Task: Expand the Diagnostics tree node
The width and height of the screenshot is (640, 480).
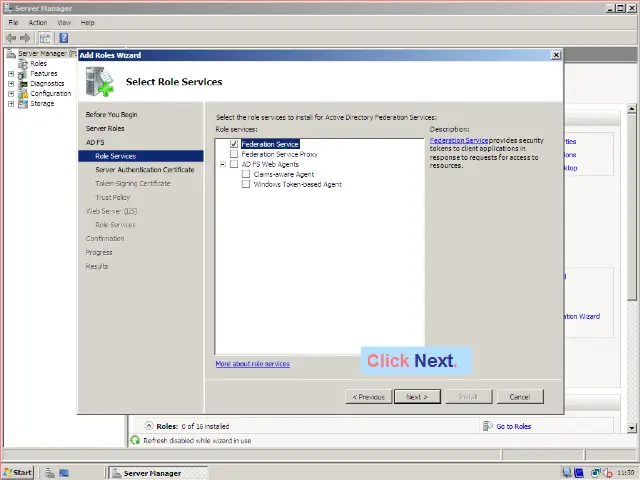Action: (x=11, y=84)
